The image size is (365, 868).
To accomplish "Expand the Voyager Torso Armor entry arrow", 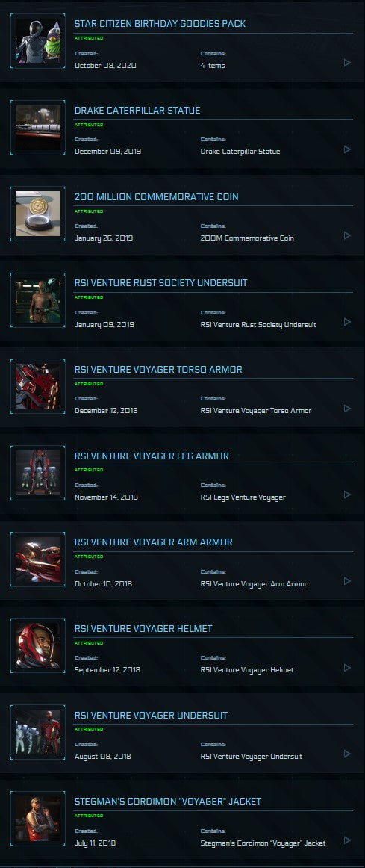I will pyautogui.click(x=347, y=408).
